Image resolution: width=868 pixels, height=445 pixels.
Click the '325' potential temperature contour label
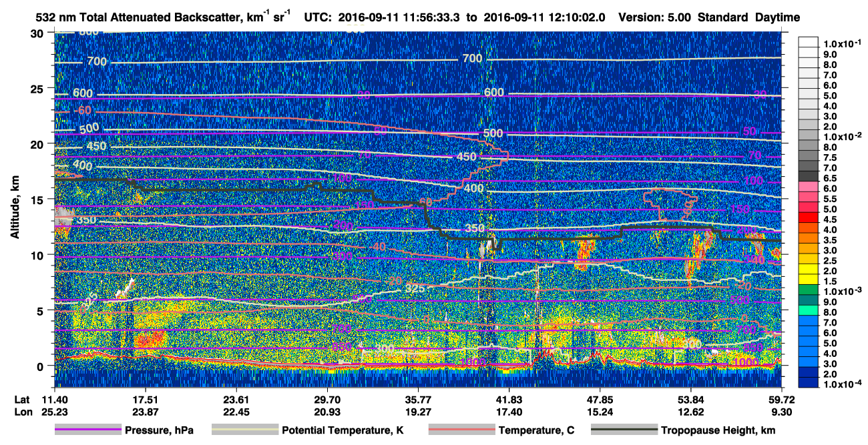pyautogui.click(x=414, y=288)
